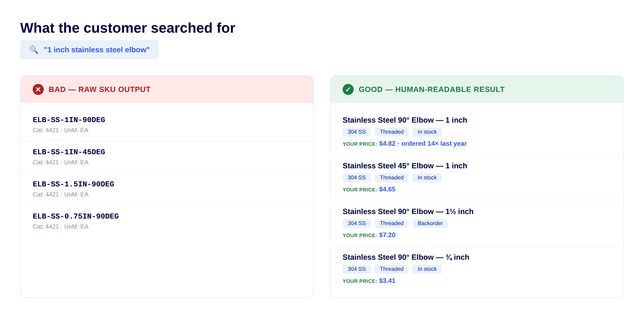
Task: Open Stainless Steel 90° Elbow 1½ inch result
Action: [x=408, y=211]
